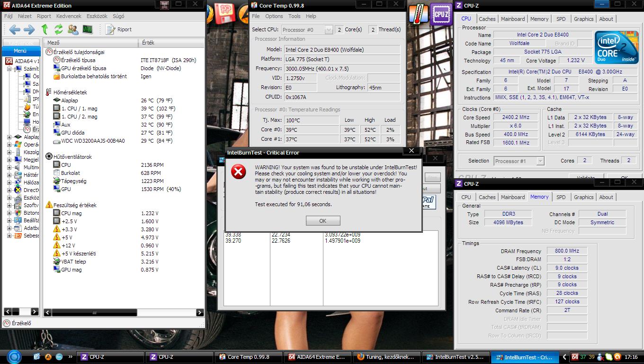Image resolution: width=644 pixels, height=364 pixels.
Task: Switch to Mainboard tab in top CPU-Z
Action: click(x=513, y=19)
